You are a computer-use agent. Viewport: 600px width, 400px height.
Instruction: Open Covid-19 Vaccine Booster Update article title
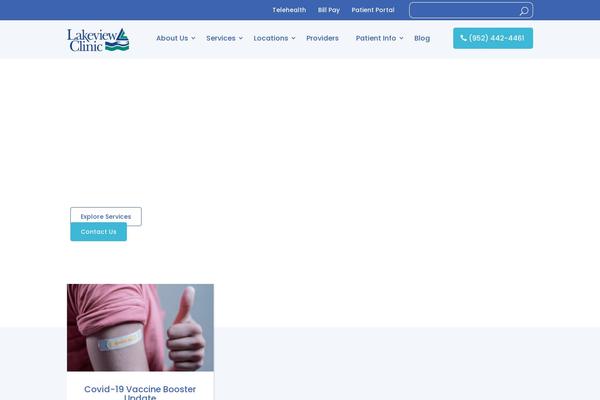(x=140, y=392)
